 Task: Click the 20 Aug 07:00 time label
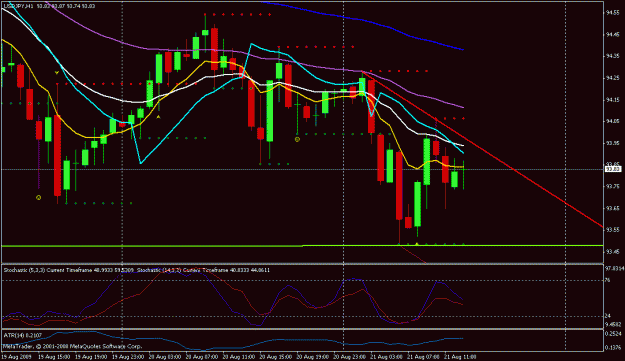202,357
